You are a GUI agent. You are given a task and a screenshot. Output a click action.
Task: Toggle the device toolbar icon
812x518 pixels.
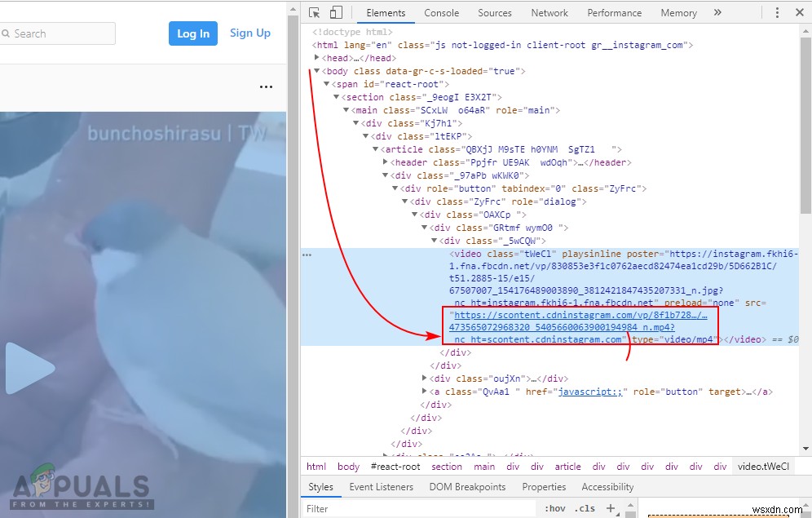click(336, 12)
